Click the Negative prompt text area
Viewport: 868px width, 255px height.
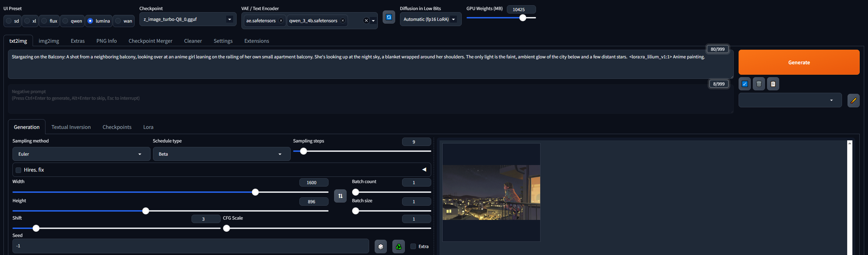point(371,99)
